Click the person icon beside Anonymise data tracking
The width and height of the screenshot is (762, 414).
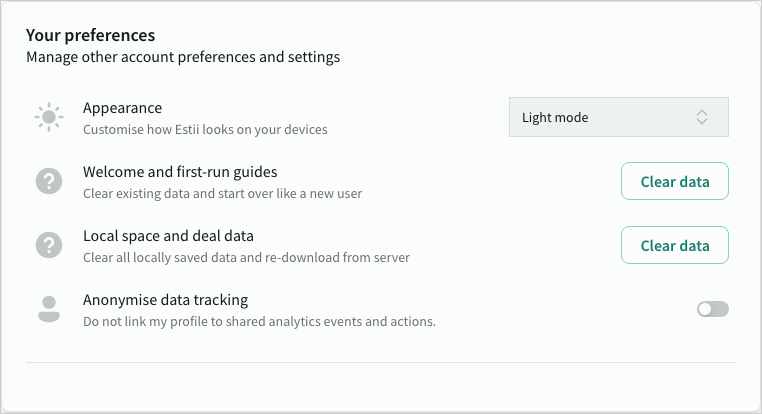[49, 309]
